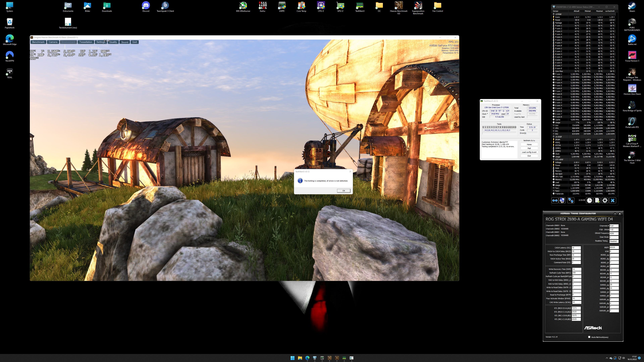Click Exit button in TestMem5
The height and width of the screenshot is (362, 644).
pos(529,156)
